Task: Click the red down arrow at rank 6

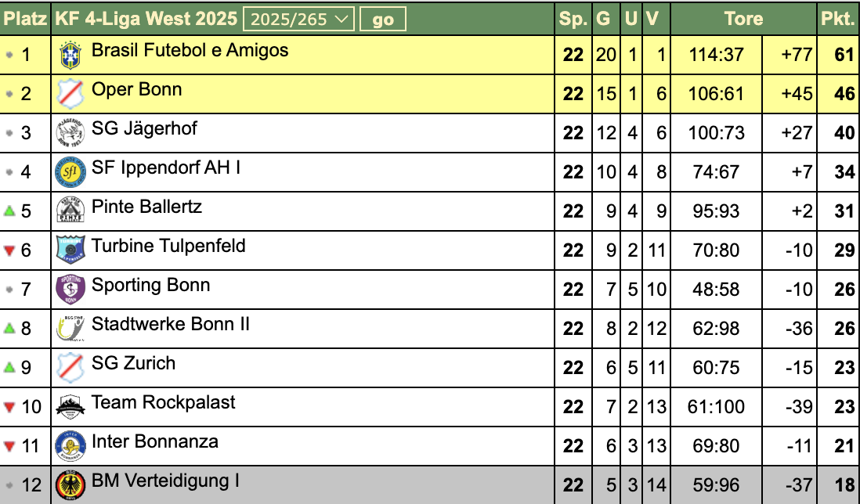Action: point(9,250)
